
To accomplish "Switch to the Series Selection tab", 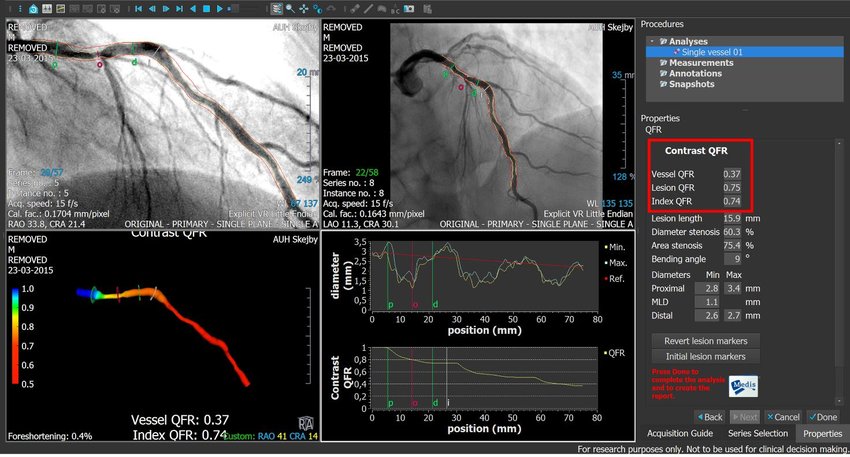I will (x=757, y=433).
